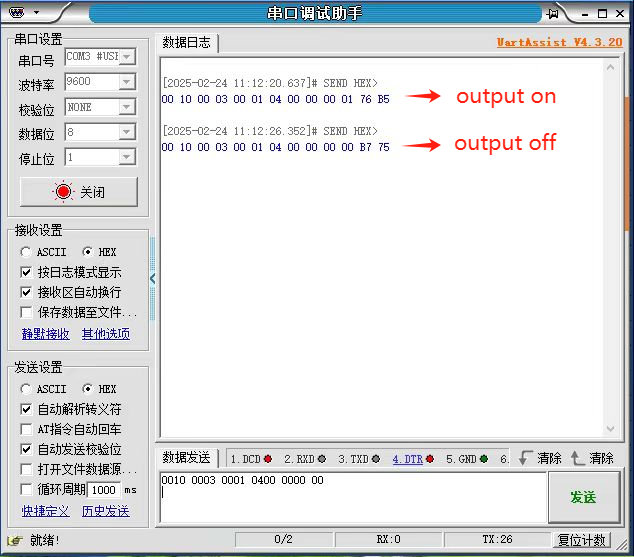Clear send area with down-arrow 清除

(x=540, y=458)
